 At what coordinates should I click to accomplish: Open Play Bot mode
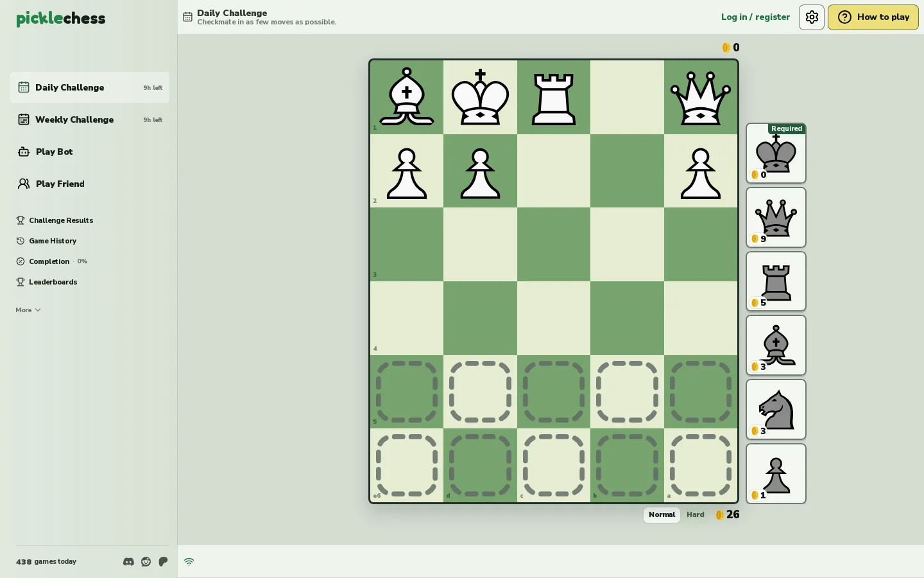tap(90, 152)
